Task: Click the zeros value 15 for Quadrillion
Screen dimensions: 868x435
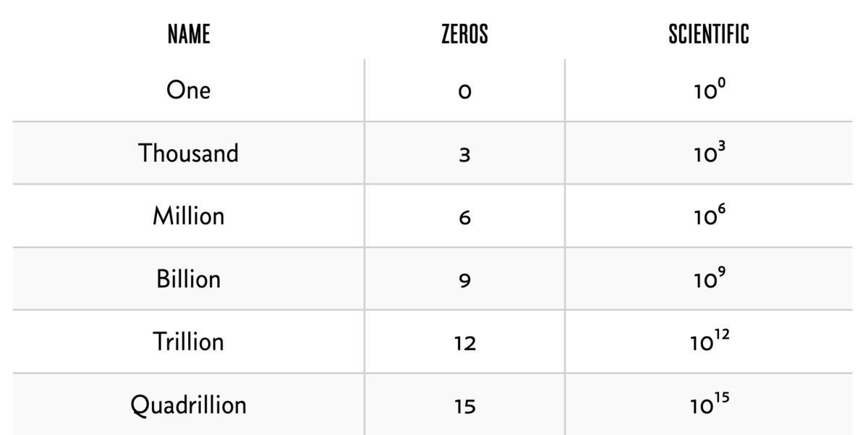Action: (x=464, y=405)
